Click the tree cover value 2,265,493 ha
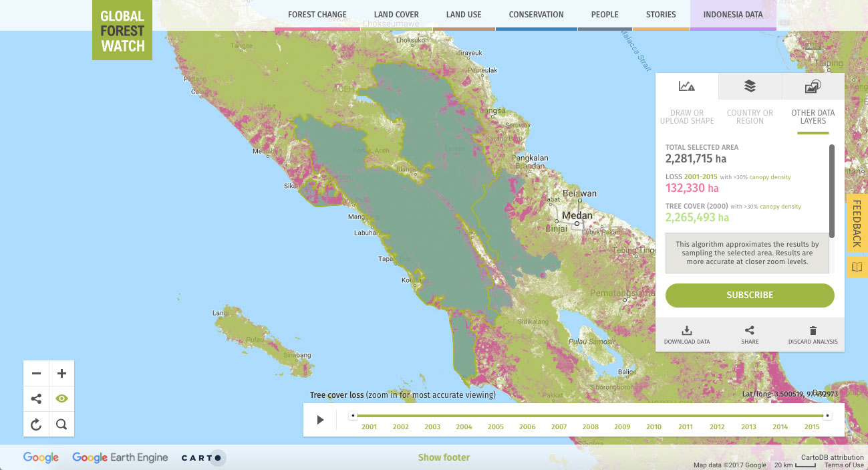This screenshot has width=868, height=470. [x=697, y=217]
